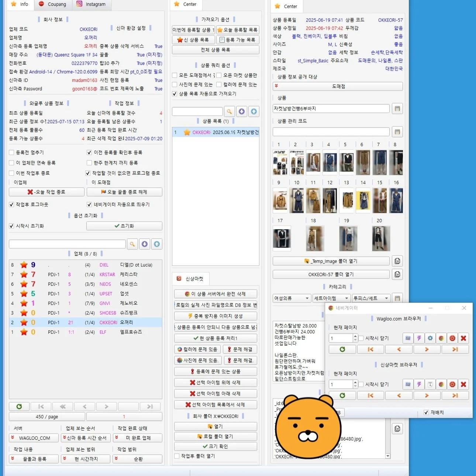Click product image thumbnail number 1

click(x=280, y=162)
